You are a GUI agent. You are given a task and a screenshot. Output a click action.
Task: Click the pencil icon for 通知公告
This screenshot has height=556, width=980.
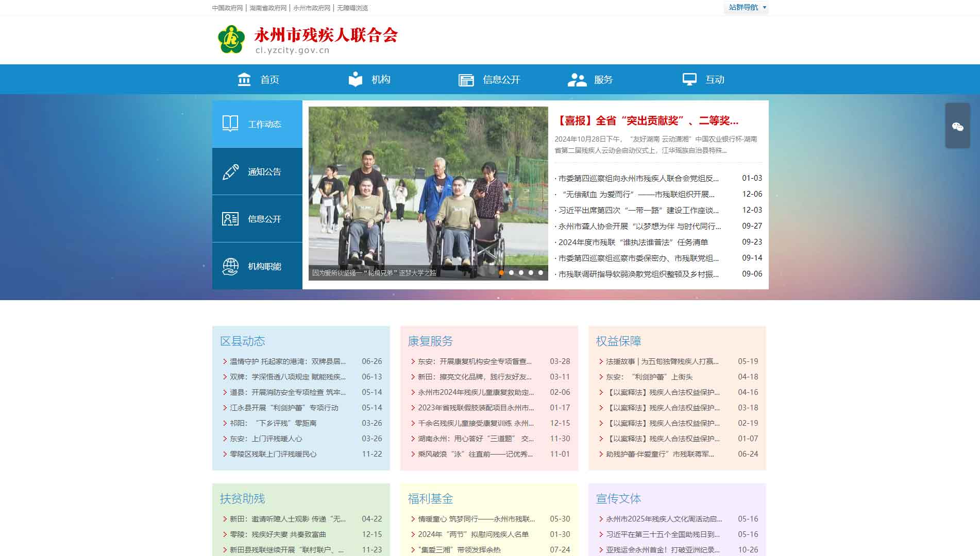(230, 171)
